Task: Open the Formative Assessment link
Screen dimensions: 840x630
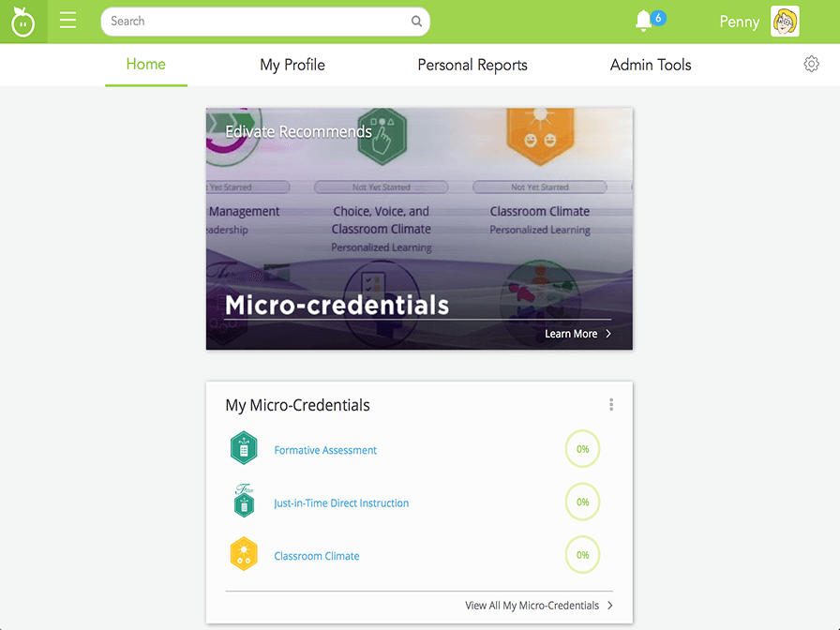Action: (x=325, y=450)
